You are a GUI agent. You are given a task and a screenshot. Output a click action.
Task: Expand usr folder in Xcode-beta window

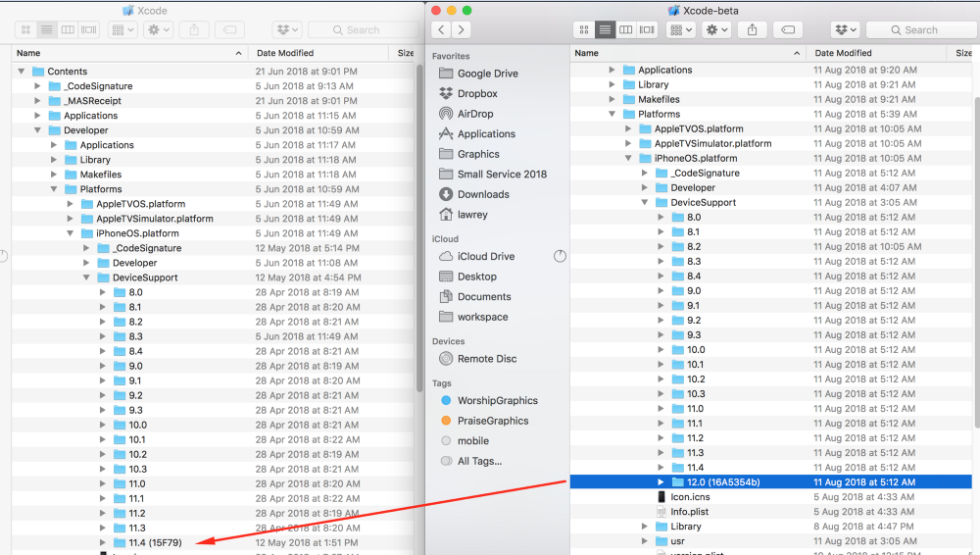[645, 540]
